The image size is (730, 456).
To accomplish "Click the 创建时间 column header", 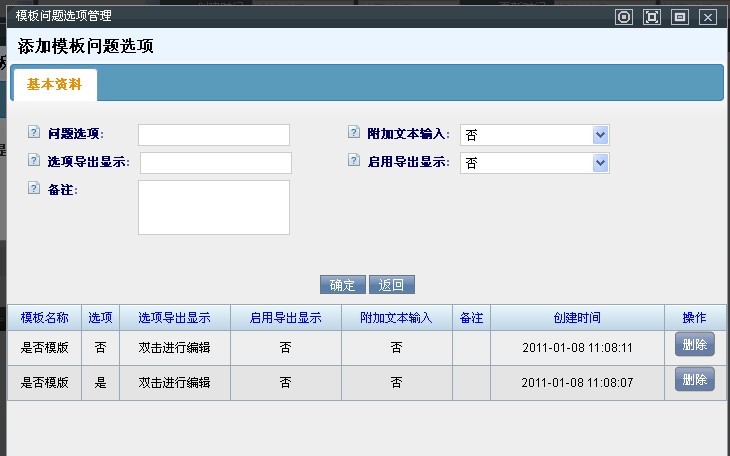I will click(577, 317).
